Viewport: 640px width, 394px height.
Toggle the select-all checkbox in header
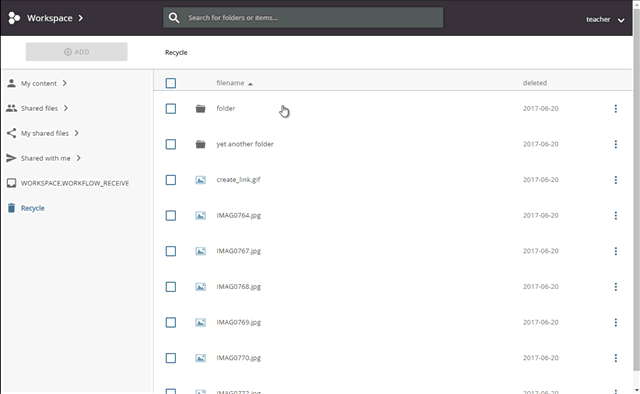click(171, 83)
